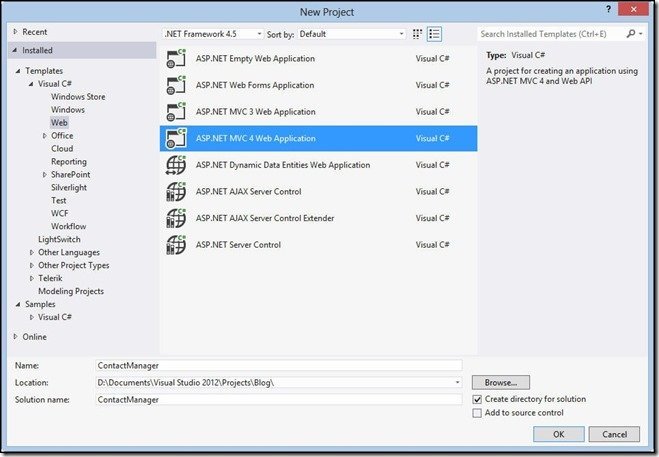The image size is (659, 457).
Task: Expand the Recent node
Action: pyautogui.click(x=16, y=32)
